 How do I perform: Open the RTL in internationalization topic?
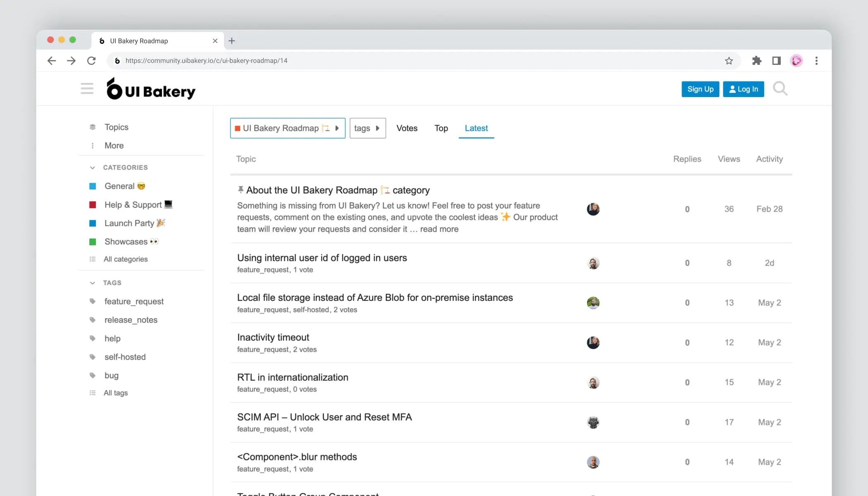[293, 377]
